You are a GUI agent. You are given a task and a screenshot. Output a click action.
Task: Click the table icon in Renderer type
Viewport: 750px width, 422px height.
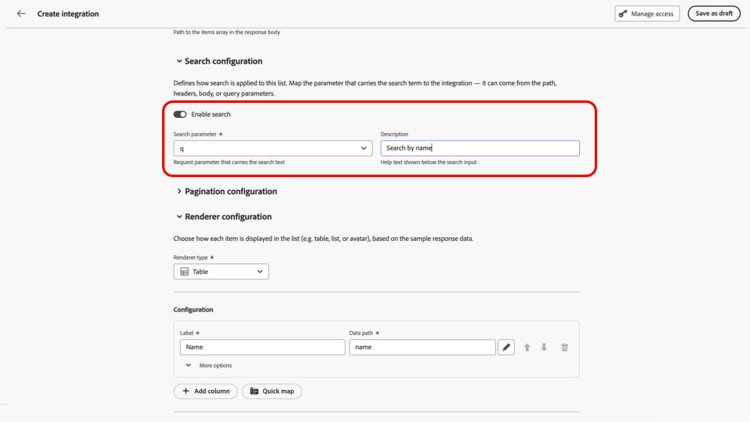(184, 271)
